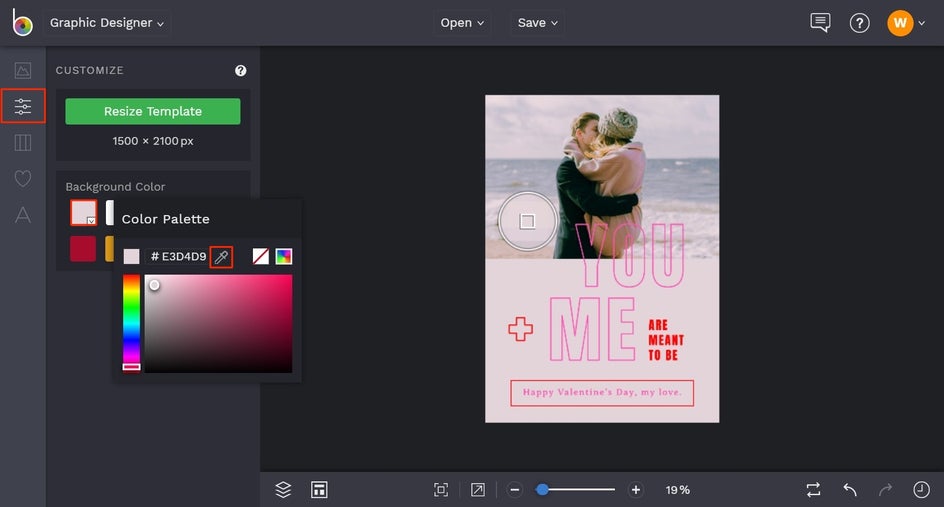Screen dimensions: 944x507
Task: Open the Layers panel icon
Action: [283, 490]
